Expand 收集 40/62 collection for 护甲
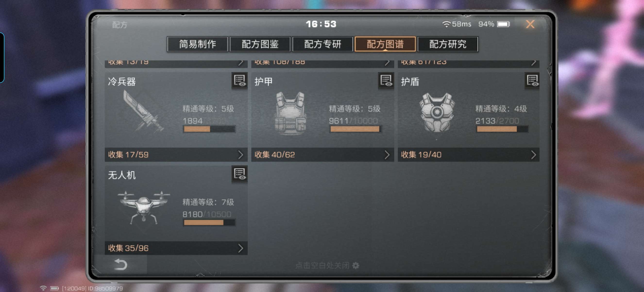 tap(322, 155)
